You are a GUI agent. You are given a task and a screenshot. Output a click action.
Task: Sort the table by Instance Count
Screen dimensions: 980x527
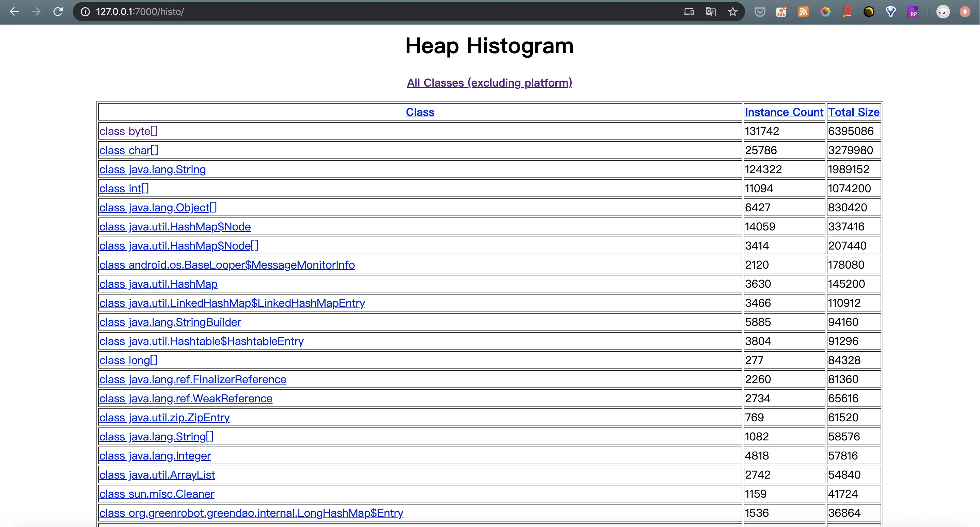[784, 112]
